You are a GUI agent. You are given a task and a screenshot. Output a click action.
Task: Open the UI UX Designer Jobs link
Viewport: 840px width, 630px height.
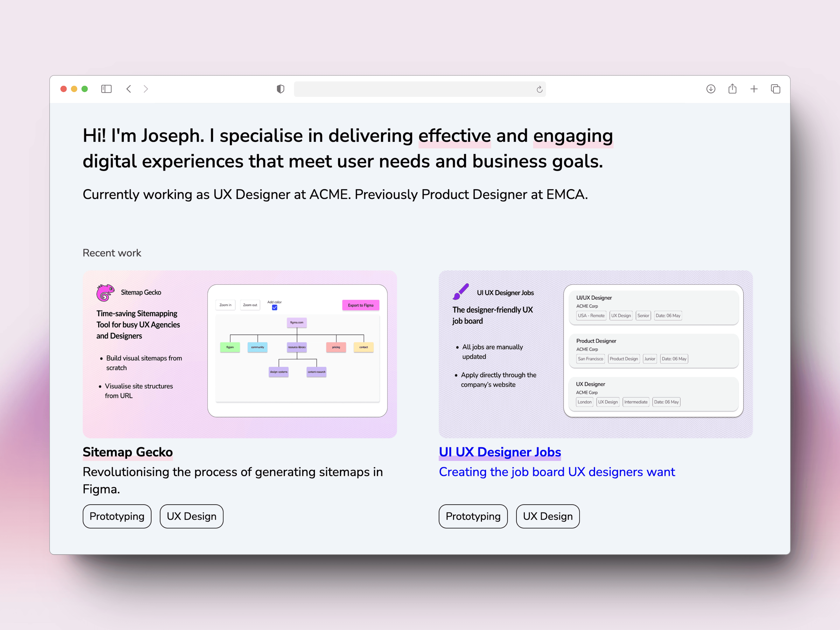coord(499,452)
